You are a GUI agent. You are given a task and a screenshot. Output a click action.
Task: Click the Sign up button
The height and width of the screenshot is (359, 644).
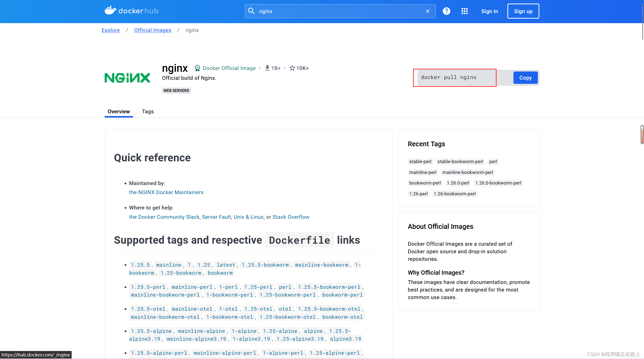[x=523, y=11]
